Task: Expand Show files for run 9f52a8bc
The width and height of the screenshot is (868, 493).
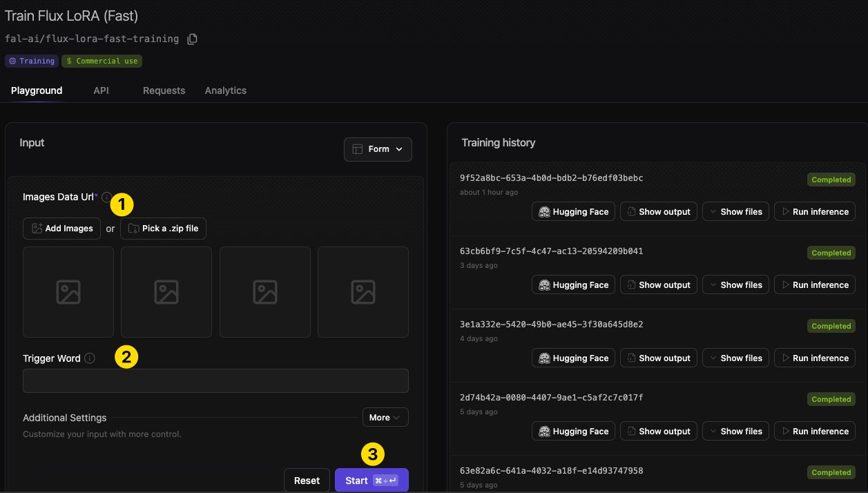Action: click(x=735, y=212)
